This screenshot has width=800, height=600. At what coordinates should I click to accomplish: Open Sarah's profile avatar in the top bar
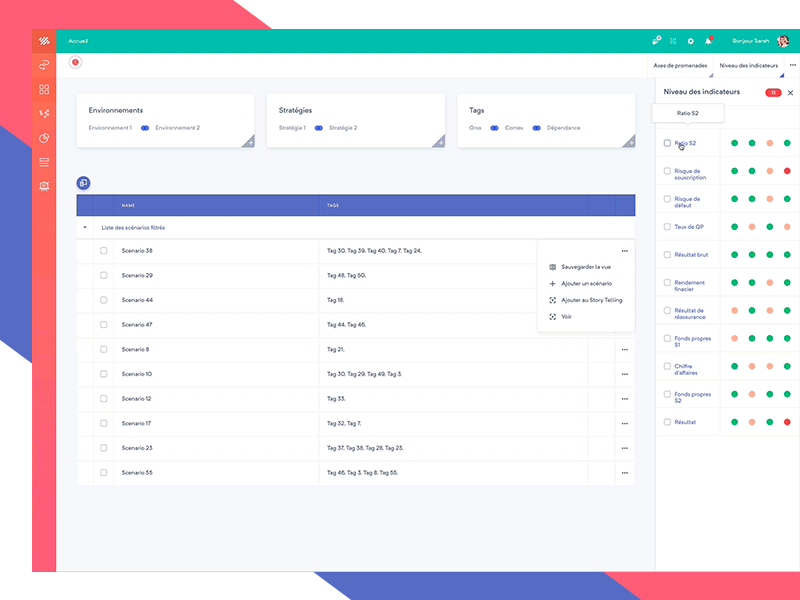(783, 41)
